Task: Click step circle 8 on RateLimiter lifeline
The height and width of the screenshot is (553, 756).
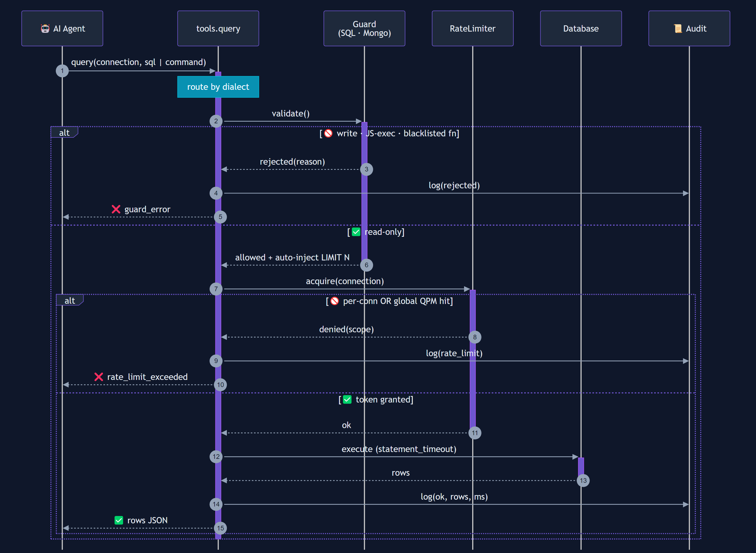Action: 474,337
